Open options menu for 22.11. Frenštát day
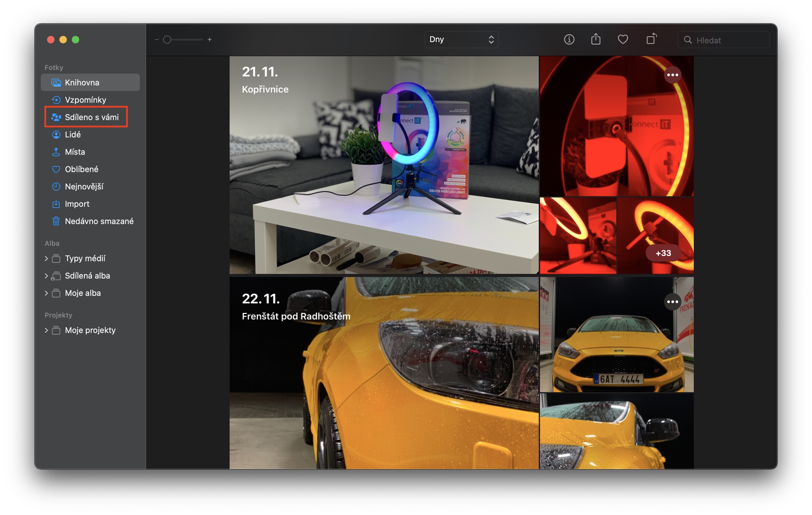This screenshot has height=515, width=812. click(672, 302)
